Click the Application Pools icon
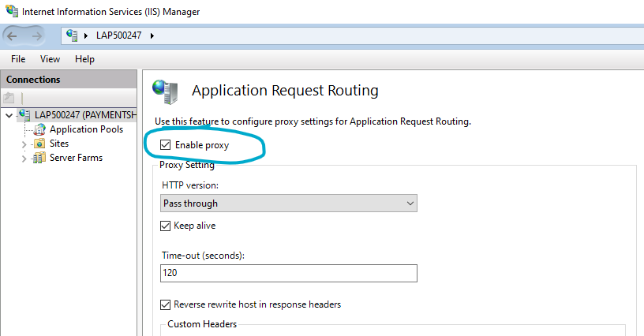Viewport: 644px width, 336px height. [39, 129]
